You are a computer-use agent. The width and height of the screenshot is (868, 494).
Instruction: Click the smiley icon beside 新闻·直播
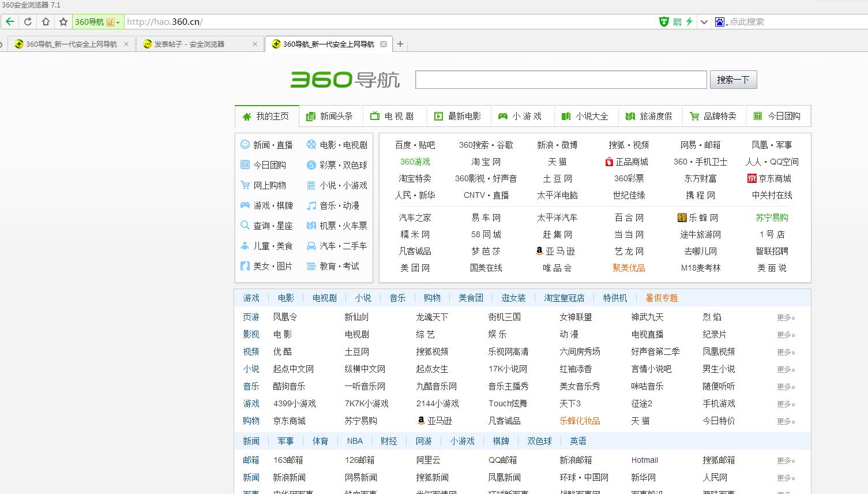tap(245, 144)
